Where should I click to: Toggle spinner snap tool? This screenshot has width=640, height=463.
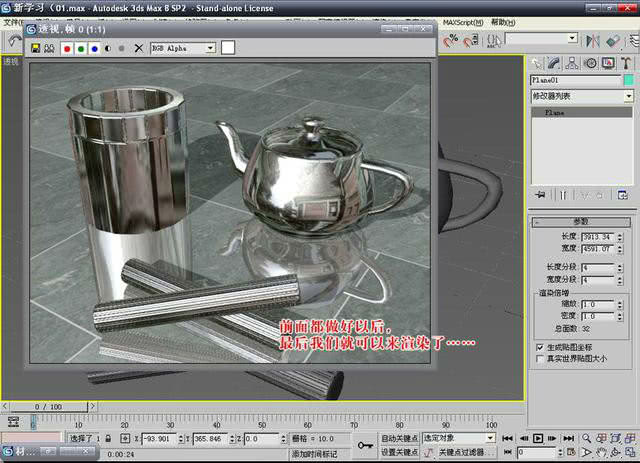(471, 40)
